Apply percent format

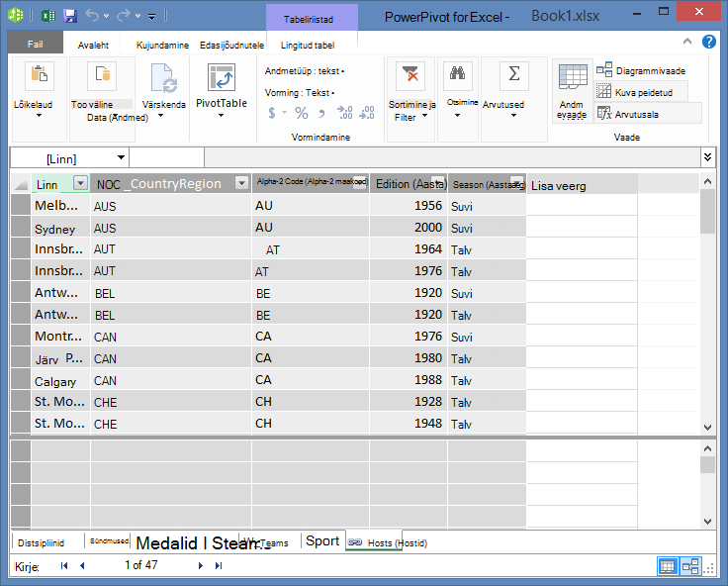coord(302,113)
